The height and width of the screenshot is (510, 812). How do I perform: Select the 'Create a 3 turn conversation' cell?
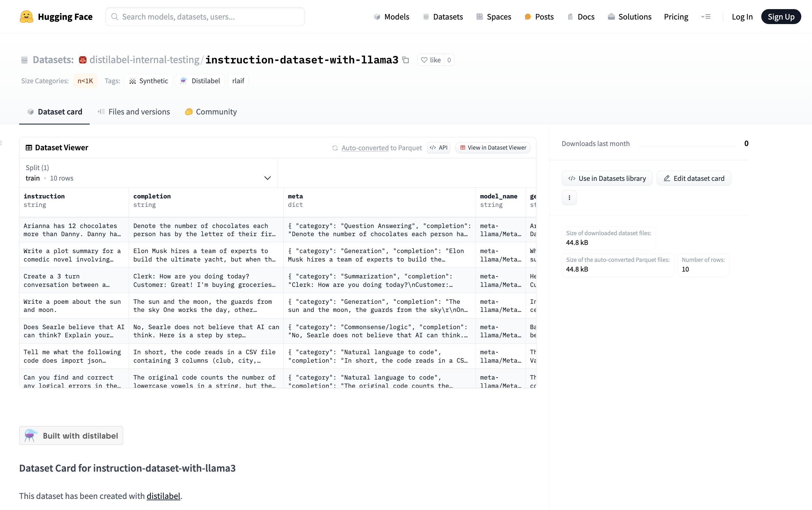pos(74,280)
